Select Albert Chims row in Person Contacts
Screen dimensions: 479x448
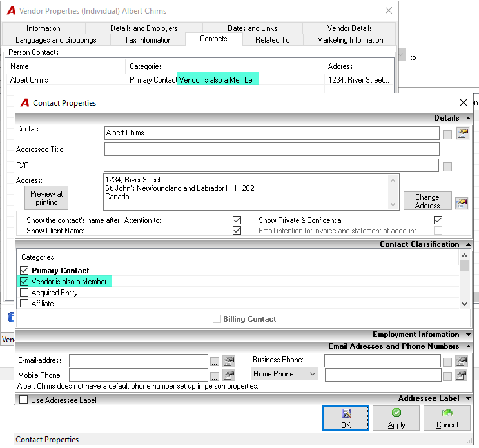pos(200,80)
